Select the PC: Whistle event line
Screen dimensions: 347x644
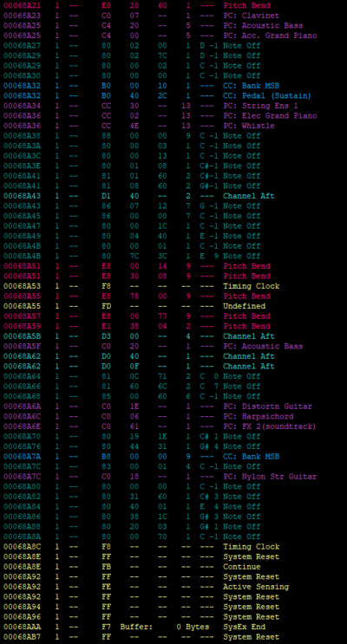(139, 126)
